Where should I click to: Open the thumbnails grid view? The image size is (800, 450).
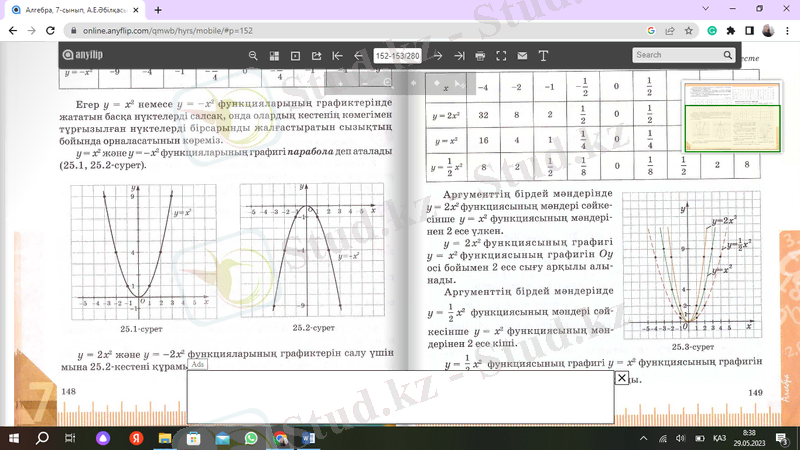pos(274,55)
